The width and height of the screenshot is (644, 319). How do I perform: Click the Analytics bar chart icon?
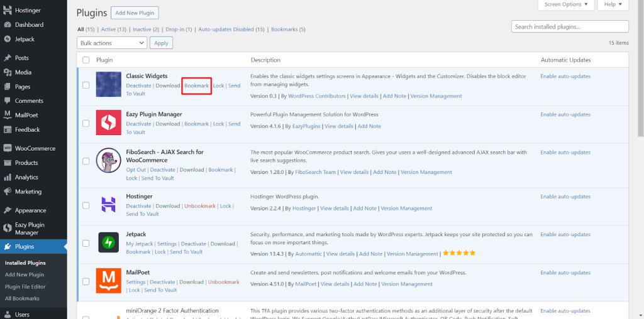[x=7, y=177]
